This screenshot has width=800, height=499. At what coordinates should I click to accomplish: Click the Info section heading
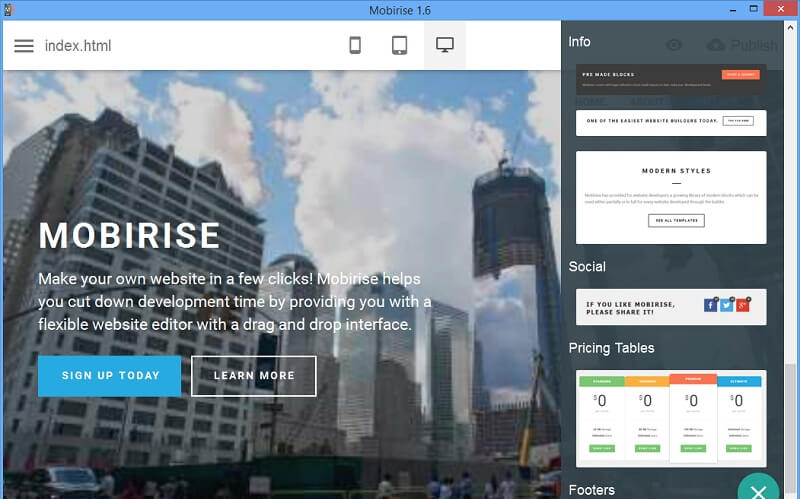[580, 42]
